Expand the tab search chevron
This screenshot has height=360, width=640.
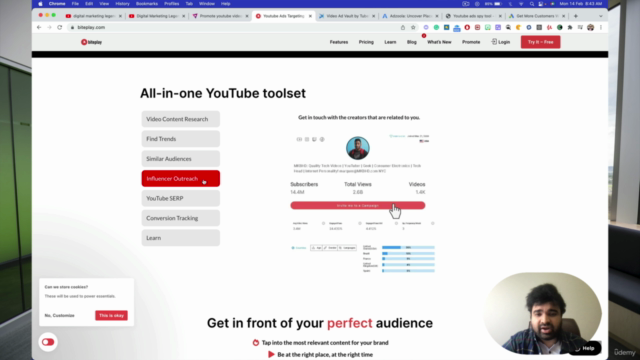click(x=600, y=16)
